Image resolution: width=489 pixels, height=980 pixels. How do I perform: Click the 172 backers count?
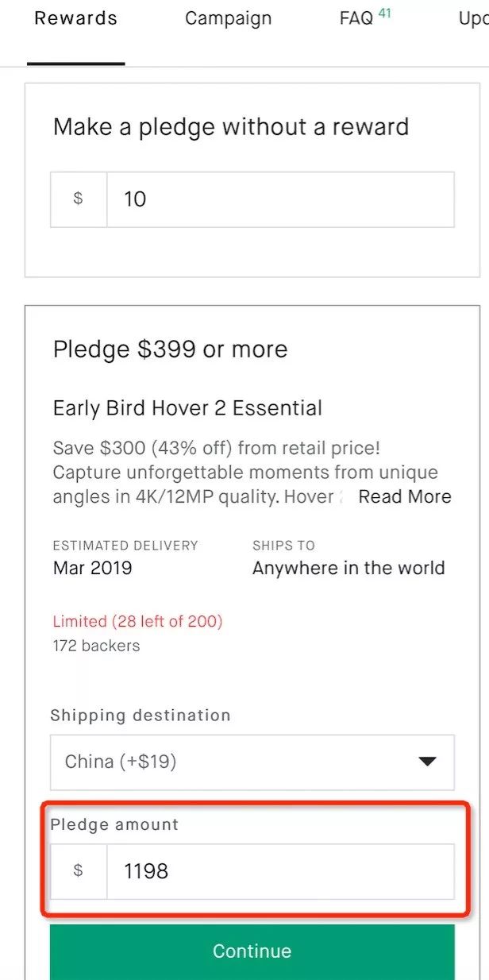pyautogui.click(x=96, y=646)
